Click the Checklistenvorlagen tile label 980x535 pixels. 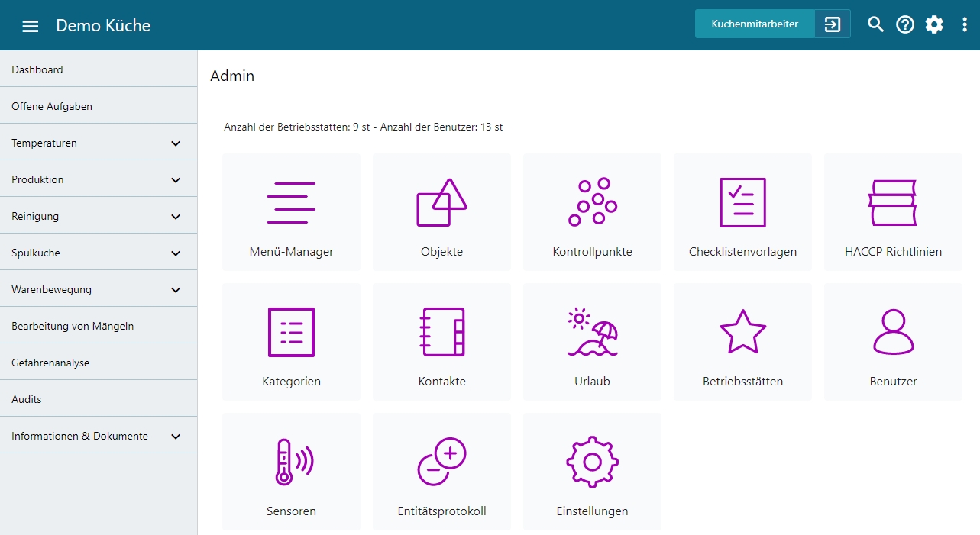point(742,252)
